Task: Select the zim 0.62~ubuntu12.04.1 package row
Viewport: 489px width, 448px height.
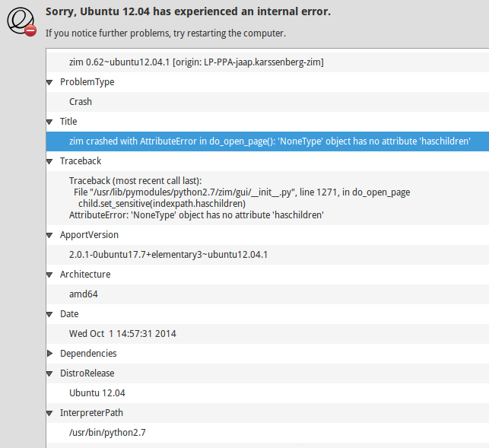Action: (268, 62)
